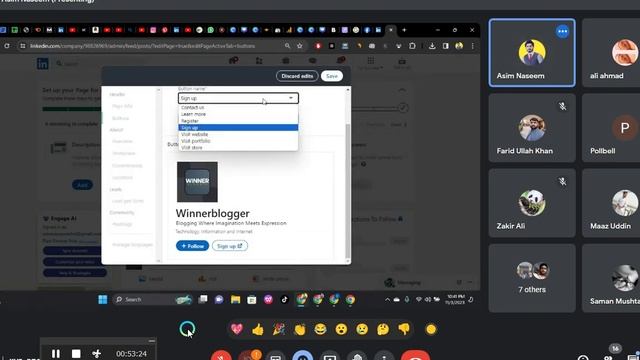Save the page edits
Screen dimensions: 640x360
332,76
